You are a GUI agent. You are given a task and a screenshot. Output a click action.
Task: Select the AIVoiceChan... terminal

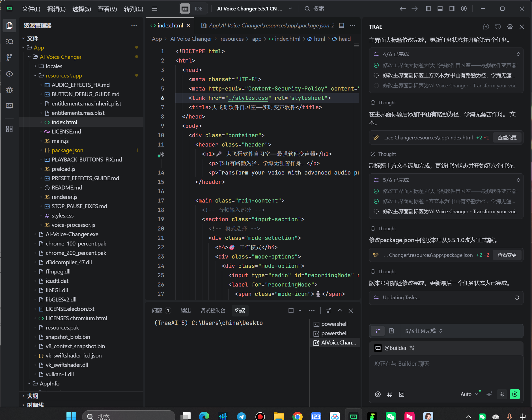335,343
